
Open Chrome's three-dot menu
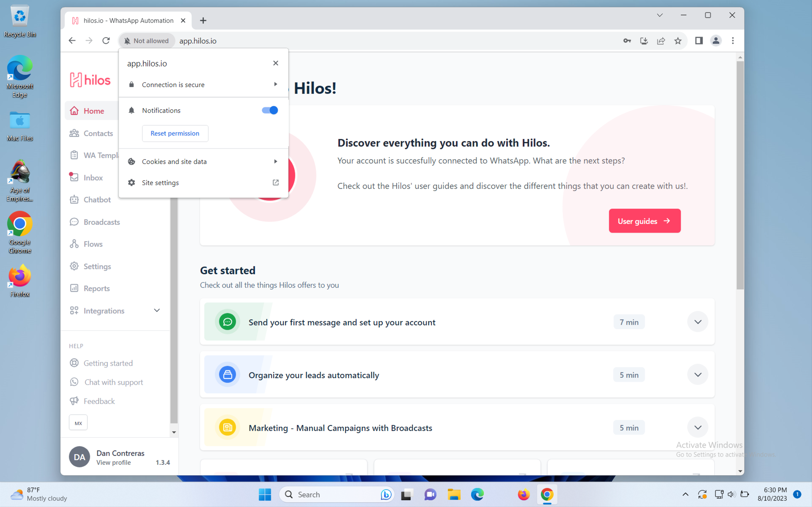pyautogui.click(x=733, y=41)
